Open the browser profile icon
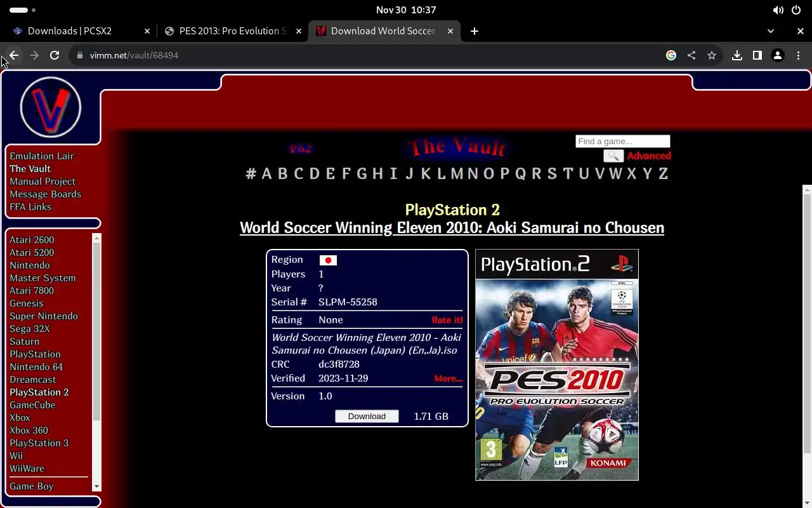 click(x=778, y=55)
